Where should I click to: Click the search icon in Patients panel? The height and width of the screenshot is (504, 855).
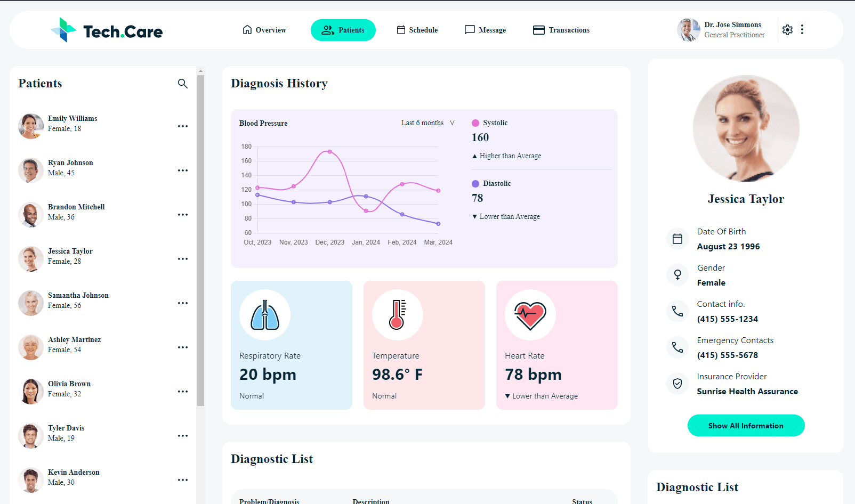tap(182, 84)
